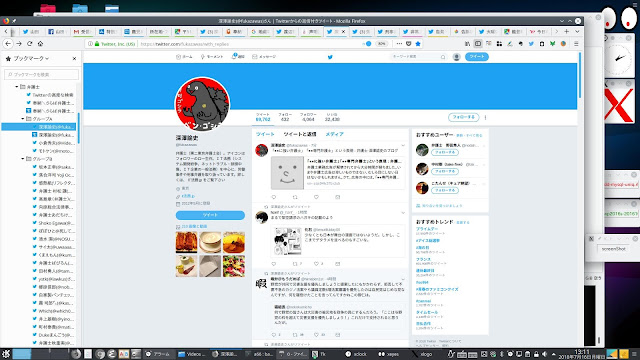Open the ブックマーク sidebar dropdown
This screenshot has width=640, height=360.
31,59
